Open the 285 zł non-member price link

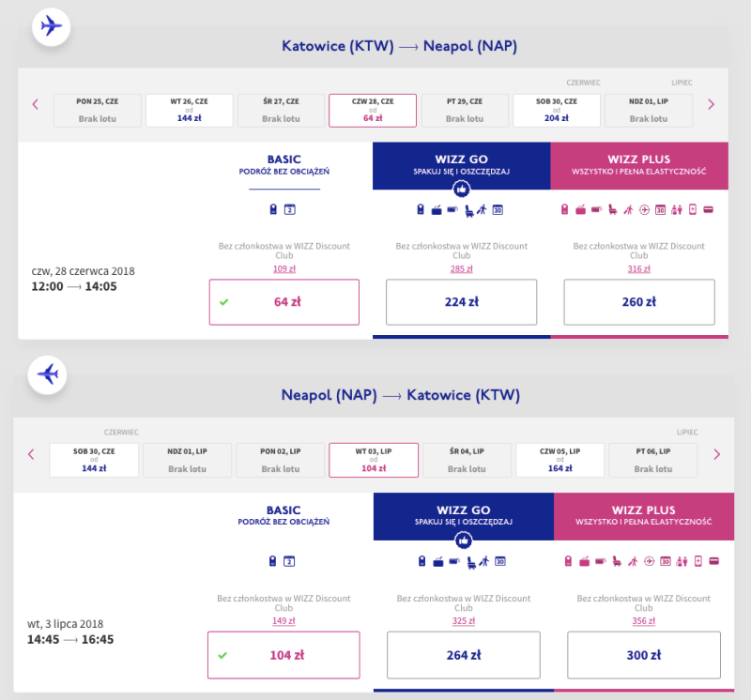click(x=461, y=269)
